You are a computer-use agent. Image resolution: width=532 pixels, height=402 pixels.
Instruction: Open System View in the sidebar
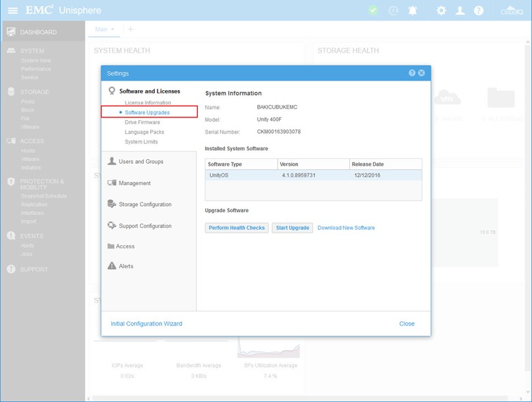tap(35, 61)
